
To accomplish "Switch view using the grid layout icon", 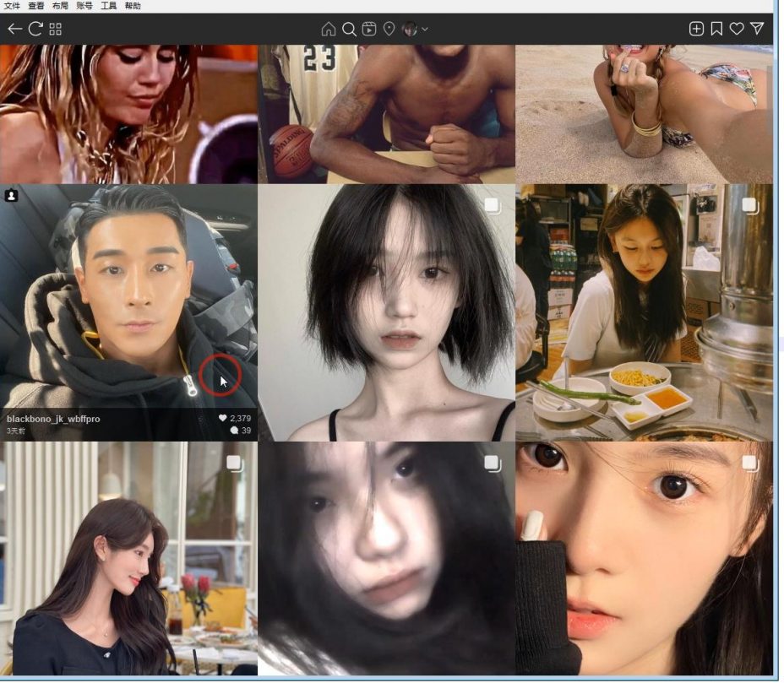I will click(x=55, y=28).
